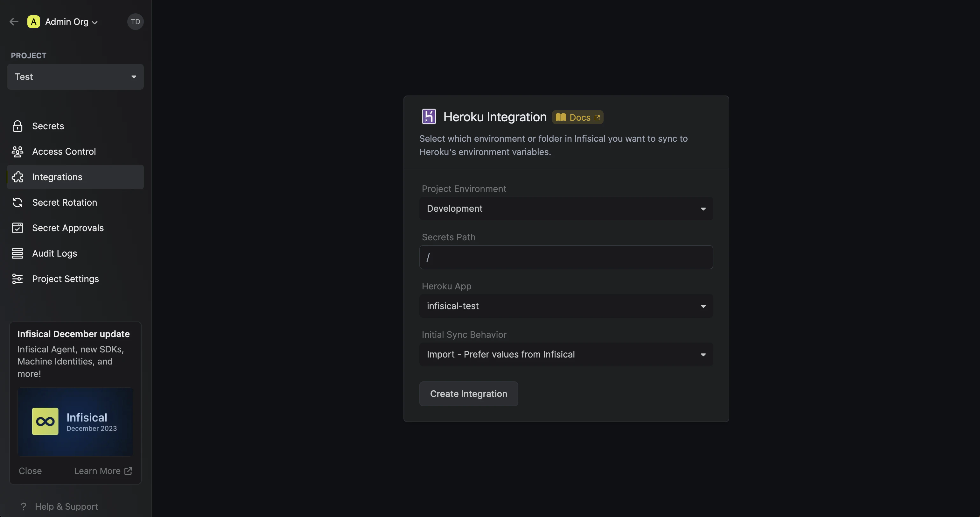Click the Docs external link arrow icon

(x=597, y=118)
